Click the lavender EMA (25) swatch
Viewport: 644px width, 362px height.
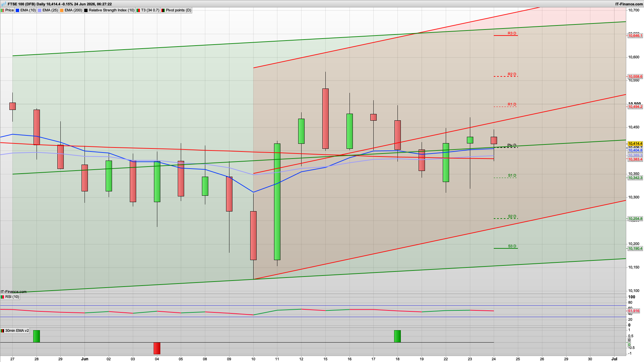40,10
